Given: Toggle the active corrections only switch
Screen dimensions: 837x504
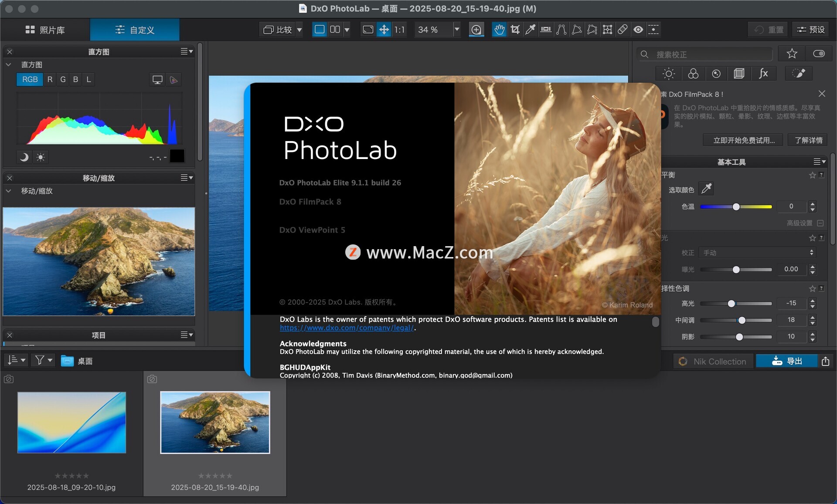Looking at the screenshot, I should pos(819,54).
